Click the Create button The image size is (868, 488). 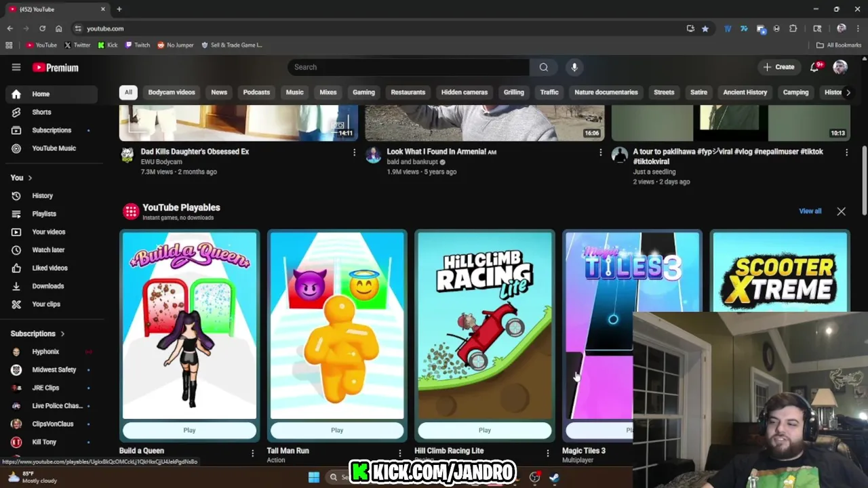pyautogui.click(x=778, y=67)
